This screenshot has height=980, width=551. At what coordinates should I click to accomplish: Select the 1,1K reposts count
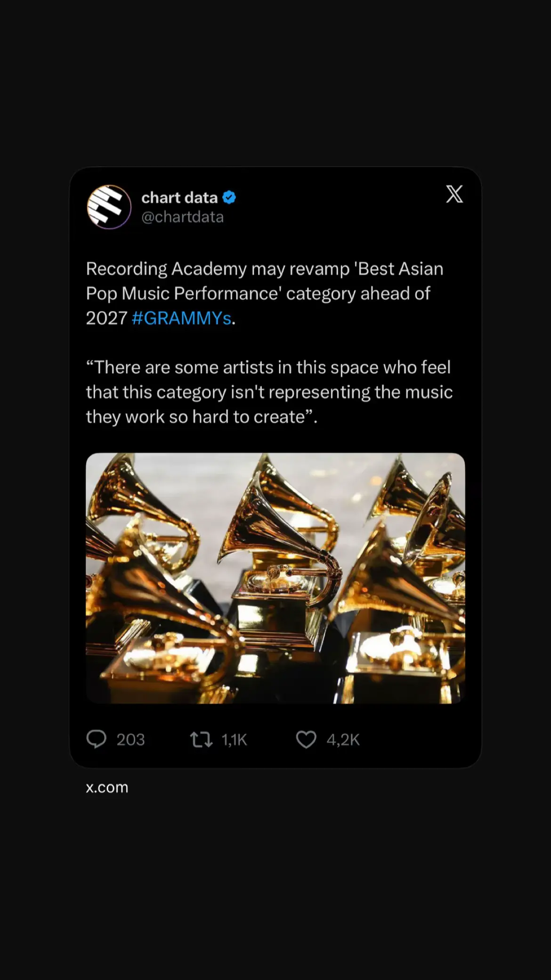click(234, 740)
